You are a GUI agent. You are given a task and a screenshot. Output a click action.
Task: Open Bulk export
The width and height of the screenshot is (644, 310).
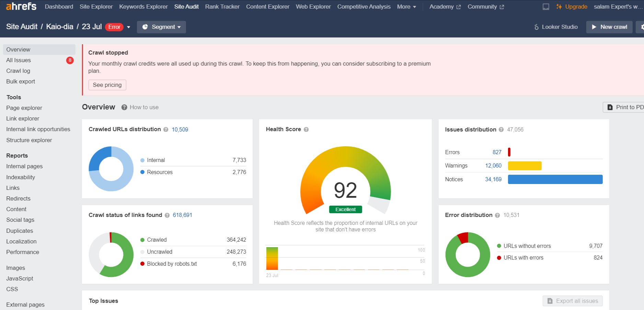(x=21, y=81)
